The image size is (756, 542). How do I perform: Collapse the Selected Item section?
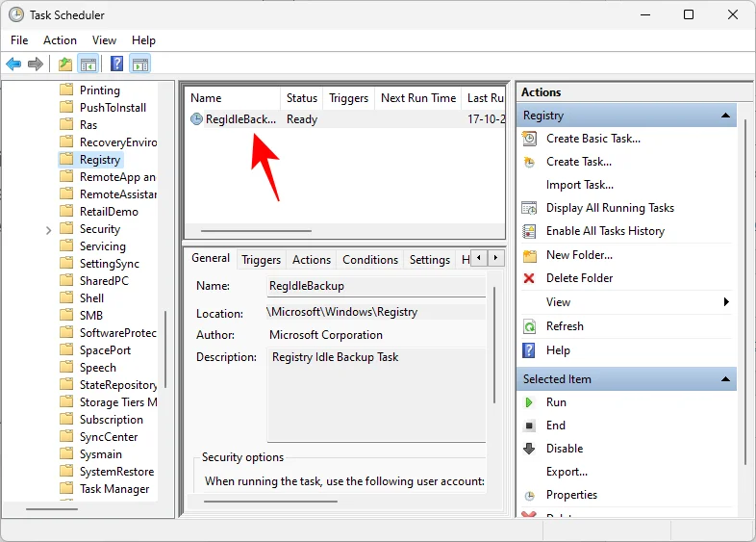coord(726,379)
